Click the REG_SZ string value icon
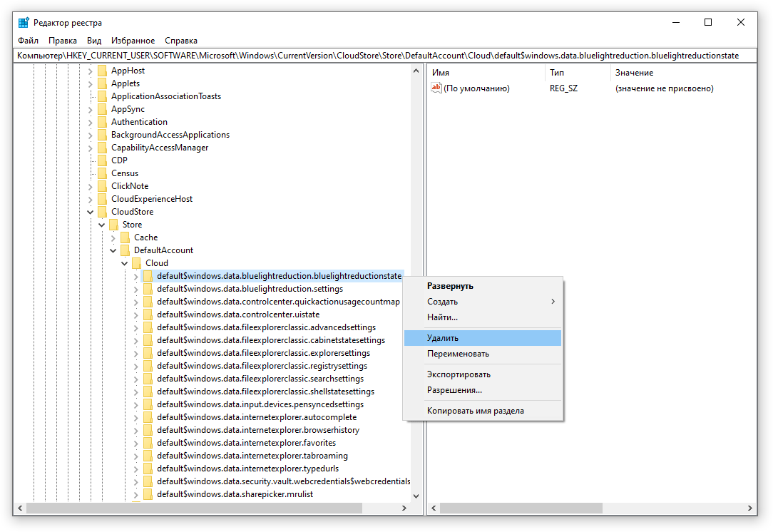This screenshot has height=532, width=773. click(436, 88)
